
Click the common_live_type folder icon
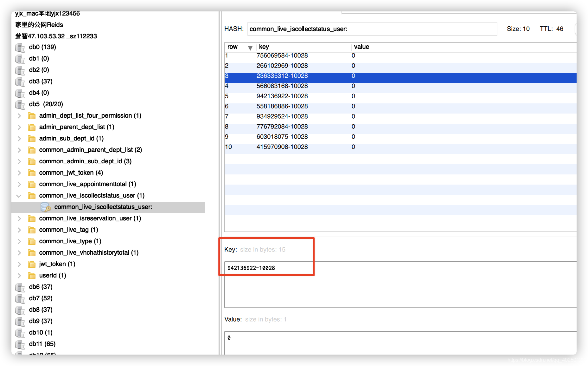(x=32, y=241)
